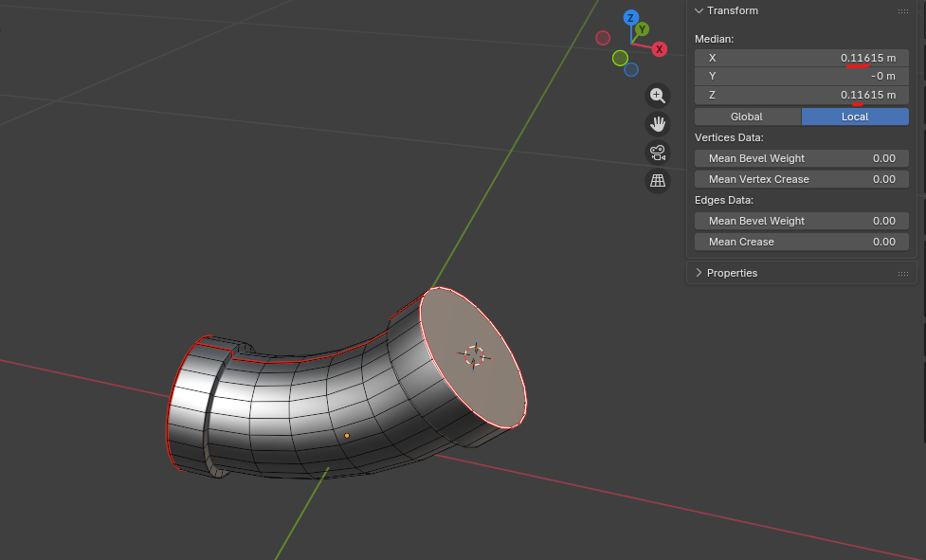
Task: Click the red X axis on the gizmo
Action: tap(659, 49)
